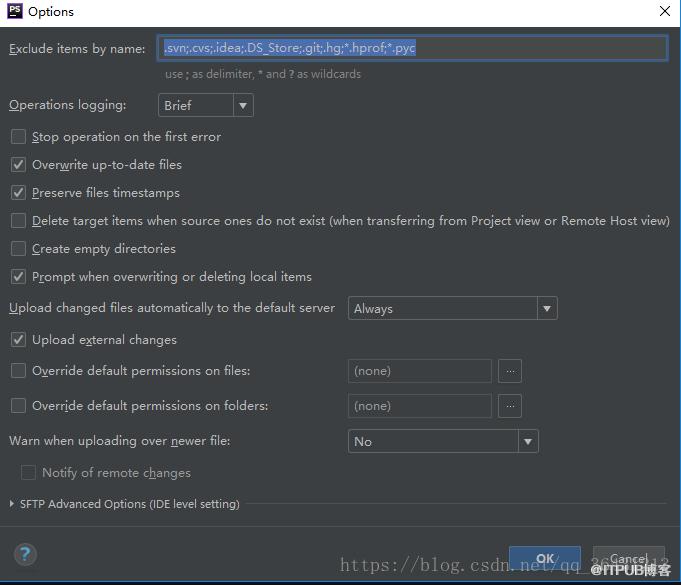
Task: Uncheck Preserve files timestamps
Action: pos(18,192)
